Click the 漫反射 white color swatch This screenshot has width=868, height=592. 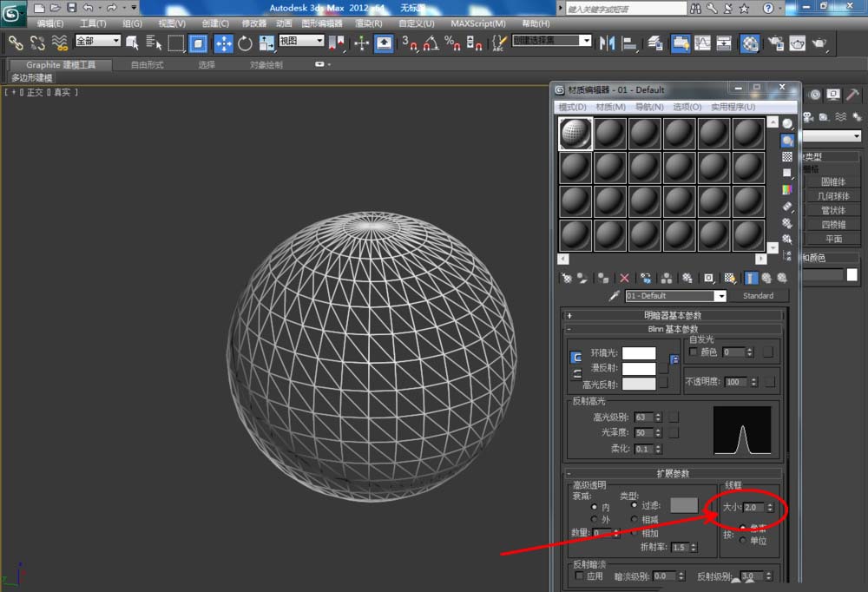(x=639, y=368)
